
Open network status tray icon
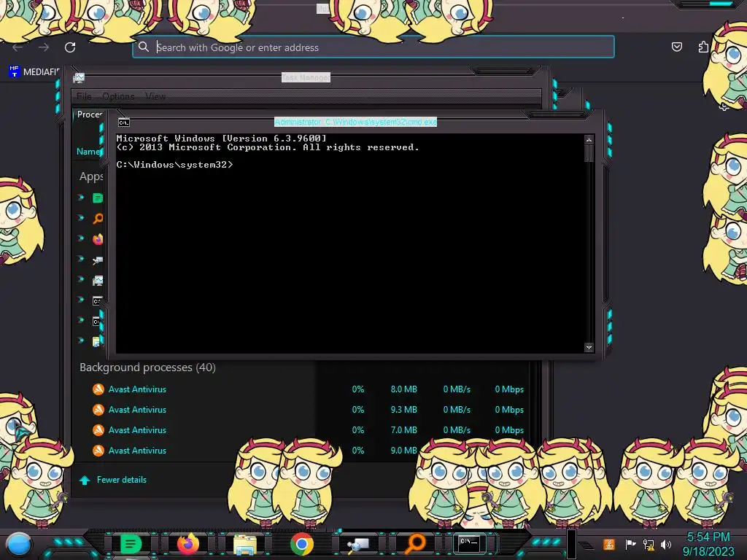point(649,544)
